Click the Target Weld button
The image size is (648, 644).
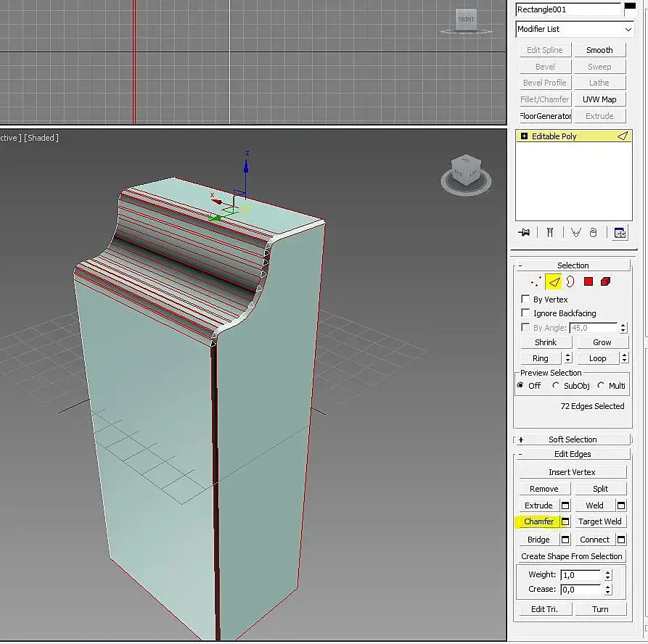(599, 521)
